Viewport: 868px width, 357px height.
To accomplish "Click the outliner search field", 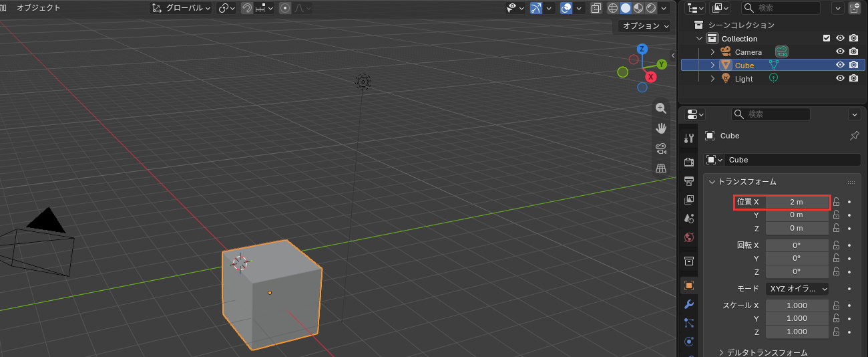I will (781, 8).
